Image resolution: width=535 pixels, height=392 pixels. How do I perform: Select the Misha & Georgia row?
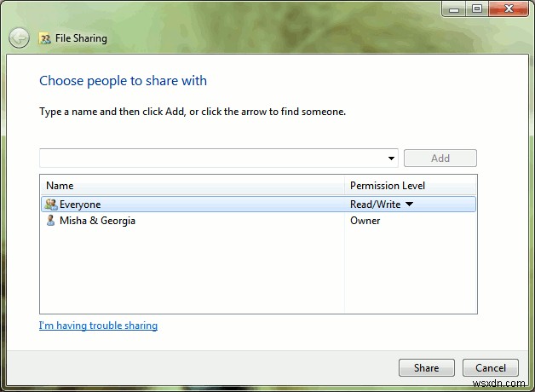259,221
